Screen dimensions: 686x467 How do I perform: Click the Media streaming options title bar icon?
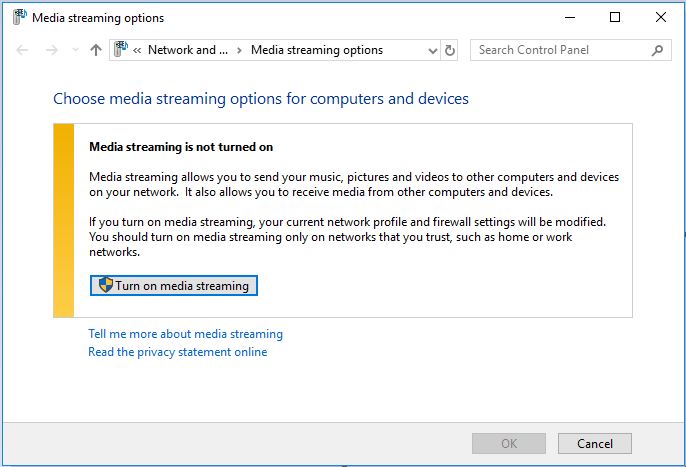(19, 18)
